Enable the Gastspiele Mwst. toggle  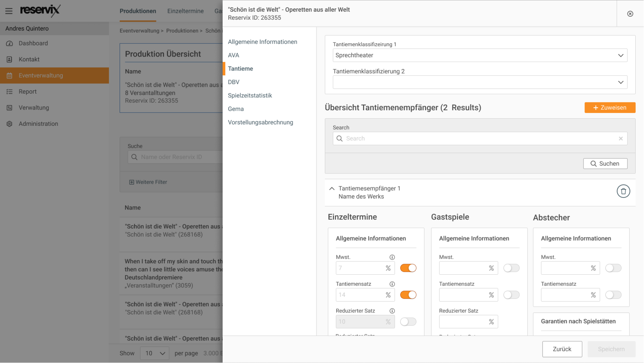511,268
